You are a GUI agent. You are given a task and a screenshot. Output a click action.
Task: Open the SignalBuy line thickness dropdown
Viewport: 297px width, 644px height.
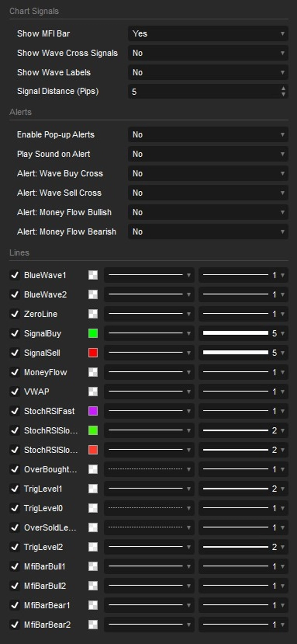click(x=243, y=333)
